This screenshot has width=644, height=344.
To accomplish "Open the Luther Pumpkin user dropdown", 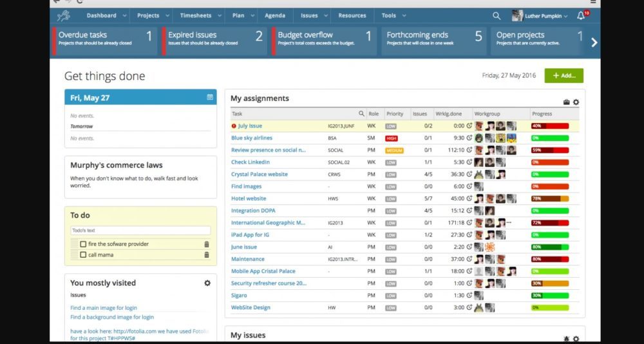I will [540, 16].
